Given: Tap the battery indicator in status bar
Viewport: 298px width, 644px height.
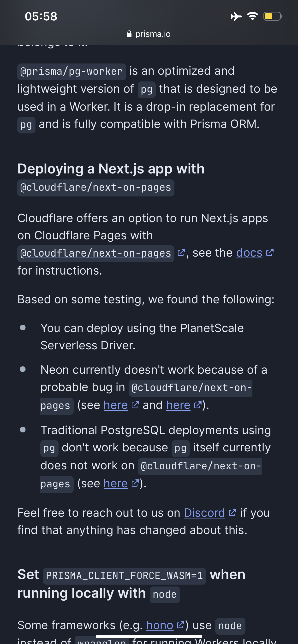Looking at the screenshot, I should coord(273,17).
